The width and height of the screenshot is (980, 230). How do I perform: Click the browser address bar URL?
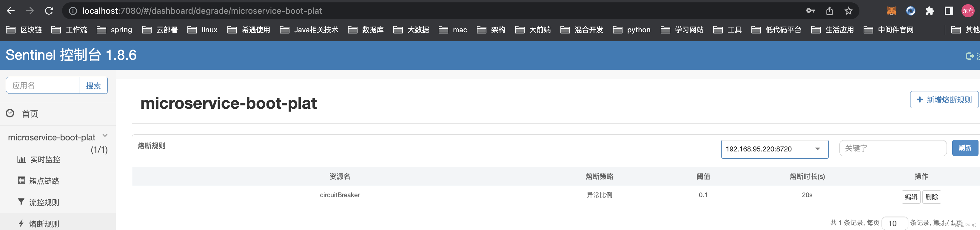(x=202, y=11)
